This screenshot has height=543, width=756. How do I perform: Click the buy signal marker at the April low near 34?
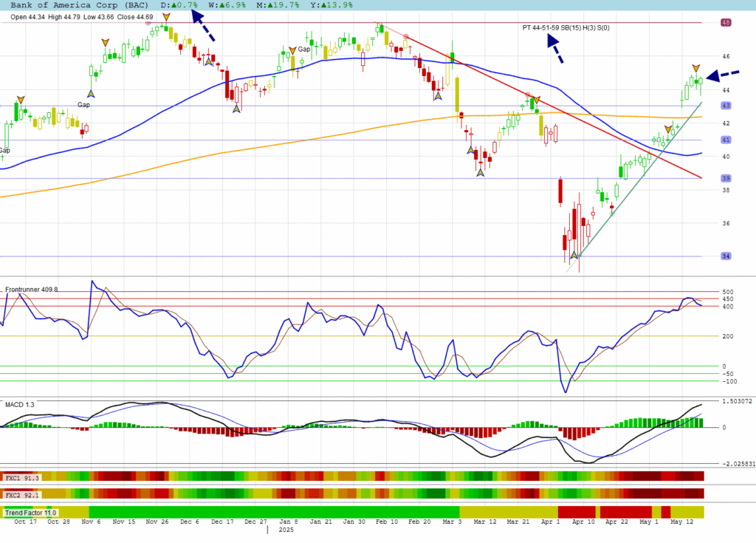[574, 255]
